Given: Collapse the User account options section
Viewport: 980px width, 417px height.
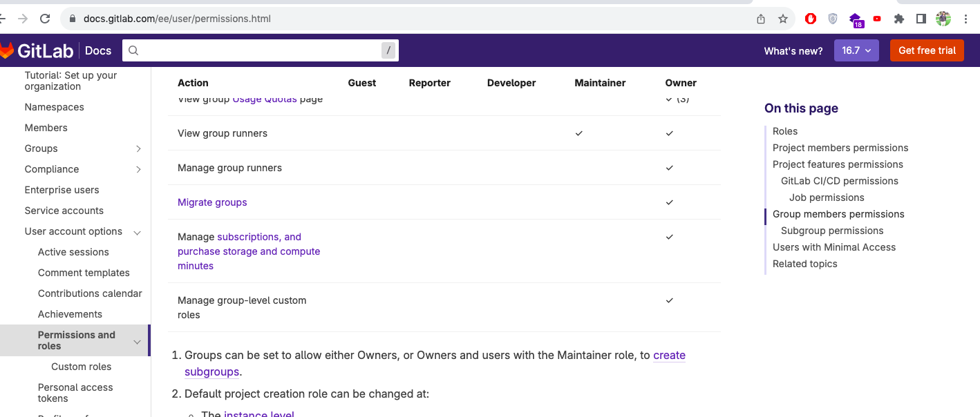Looking at the screenshot, I should 137,232.
